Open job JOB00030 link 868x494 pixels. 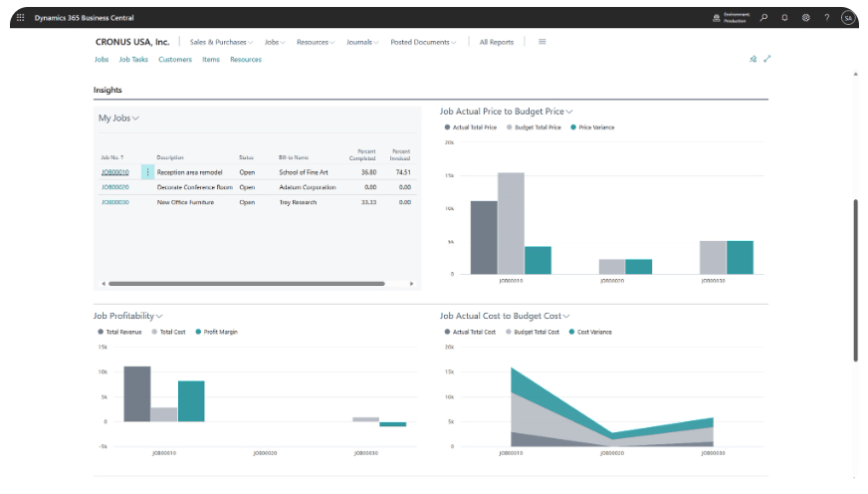pyautogui.click(x=115, y=202)
